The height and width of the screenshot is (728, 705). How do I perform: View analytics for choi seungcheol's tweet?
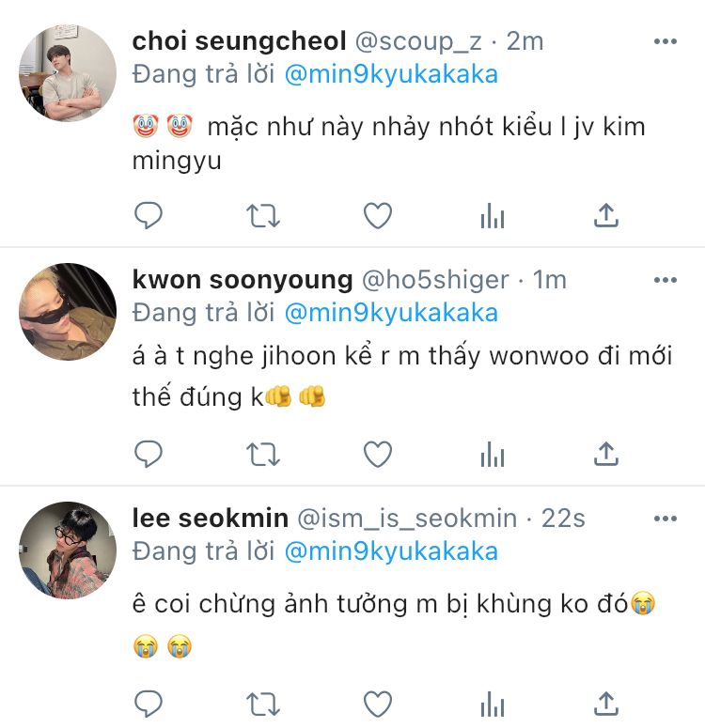tap(493, 216)
